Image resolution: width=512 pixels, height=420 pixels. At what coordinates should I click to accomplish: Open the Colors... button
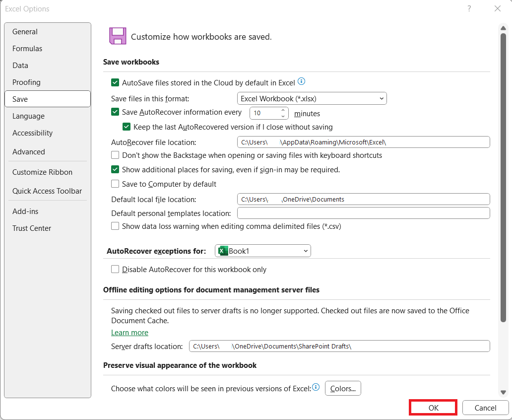click(343, 388)
